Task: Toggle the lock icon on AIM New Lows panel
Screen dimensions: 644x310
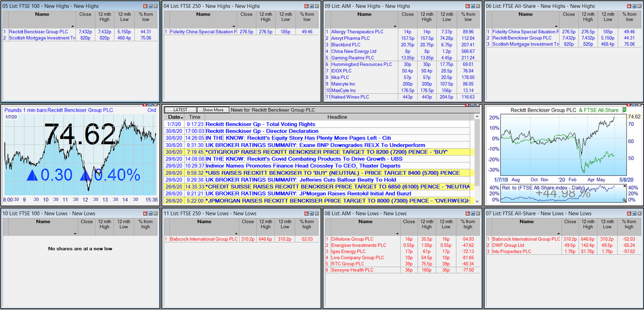Action: click(467, 213)
